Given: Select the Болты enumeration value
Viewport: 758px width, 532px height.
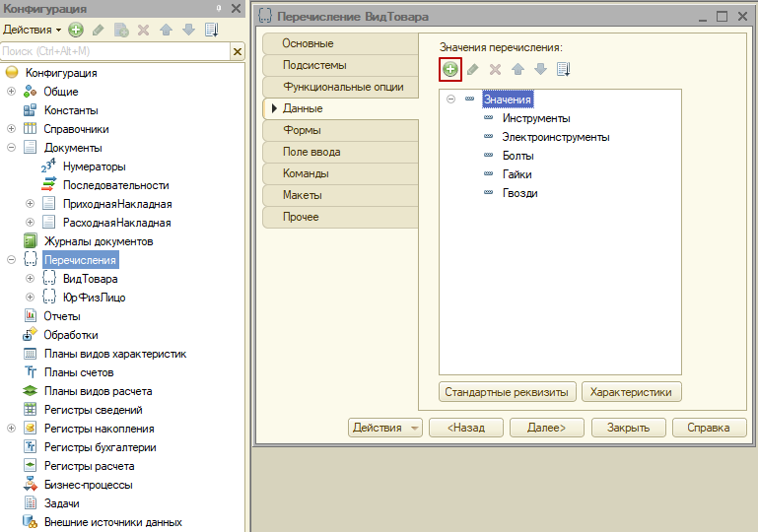Looking at the screenshot, I should point(517,156).
